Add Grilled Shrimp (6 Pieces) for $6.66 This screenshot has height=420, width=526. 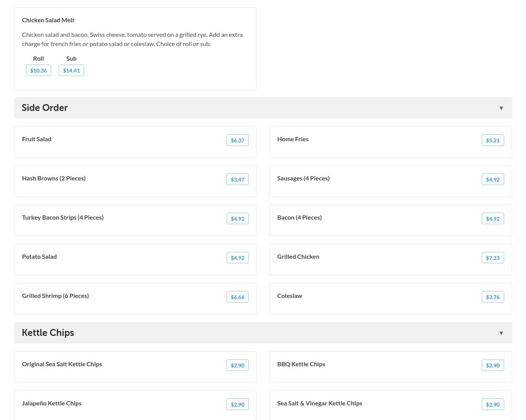click(x=237, y=297)
